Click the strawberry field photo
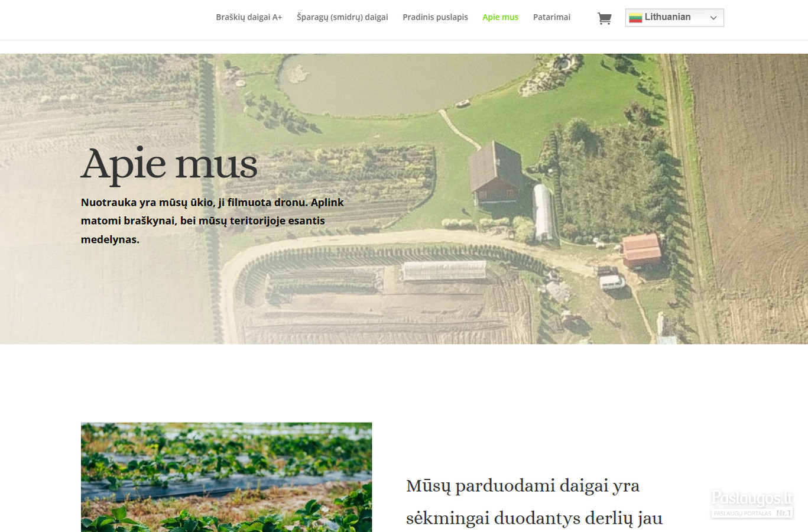Image resolution: width=808 pixels, height=532 pixels. 226,477
